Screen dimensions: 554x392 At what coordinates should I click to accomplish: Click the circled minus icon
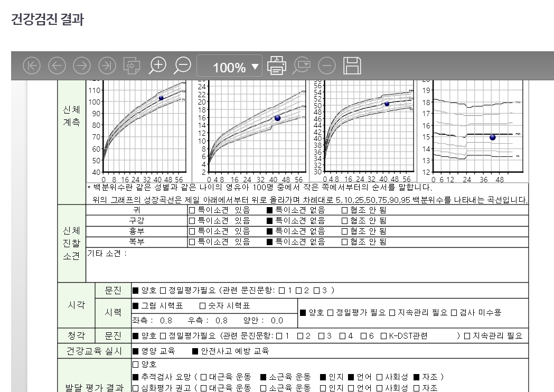(x=327, y=66)
